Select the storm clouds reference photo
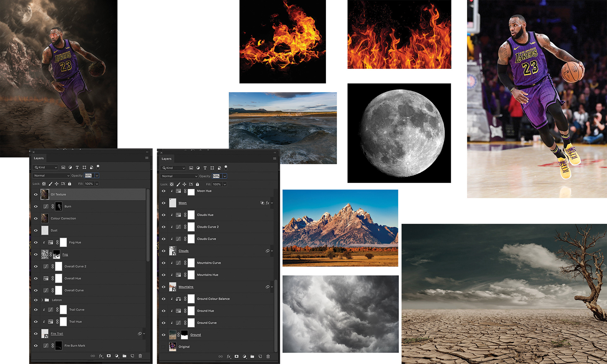Image resolution: width=607 pixels, height=364 pixels. click(340, 314)
